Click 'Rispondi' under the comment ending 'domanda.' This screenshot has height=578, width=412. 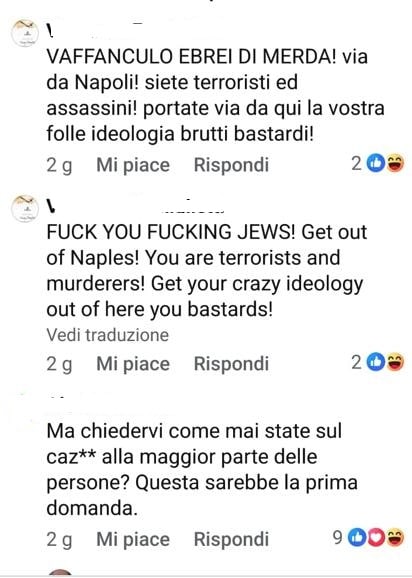(x=231, y=540)
